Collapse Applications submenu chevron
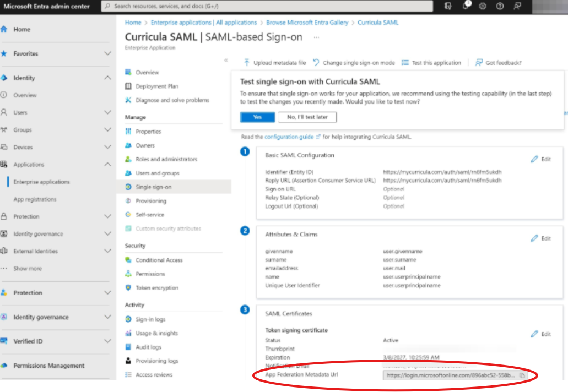The width and height of the screenshot is (568, 392). 107,164
